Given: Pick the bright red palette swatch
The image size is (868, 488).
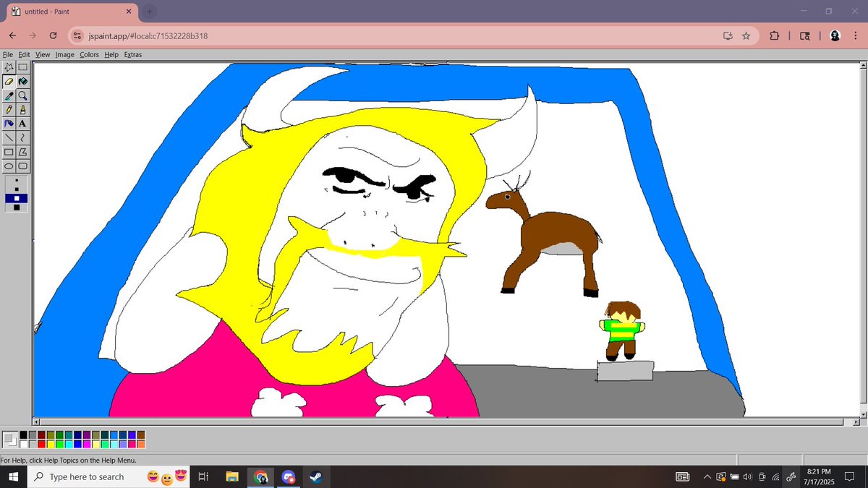Looking at the screenshot, I should pos(41,445).
